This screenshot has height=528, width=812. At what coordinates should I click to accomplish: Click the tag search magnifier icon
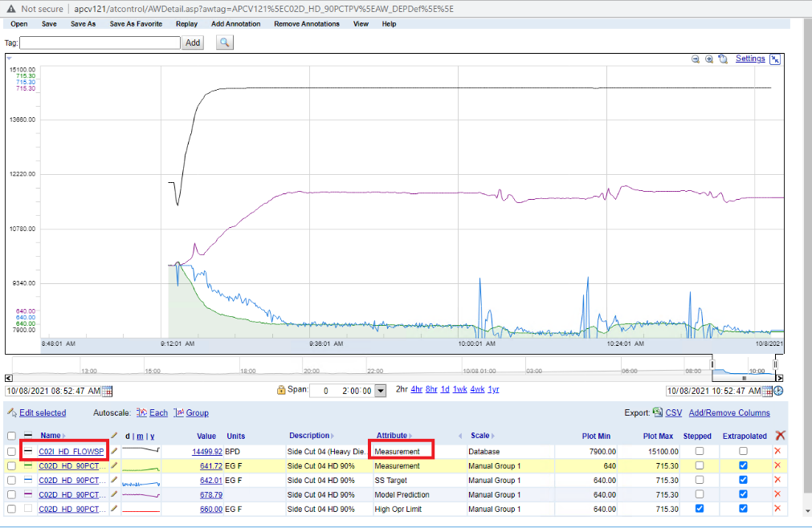[224, 43]
